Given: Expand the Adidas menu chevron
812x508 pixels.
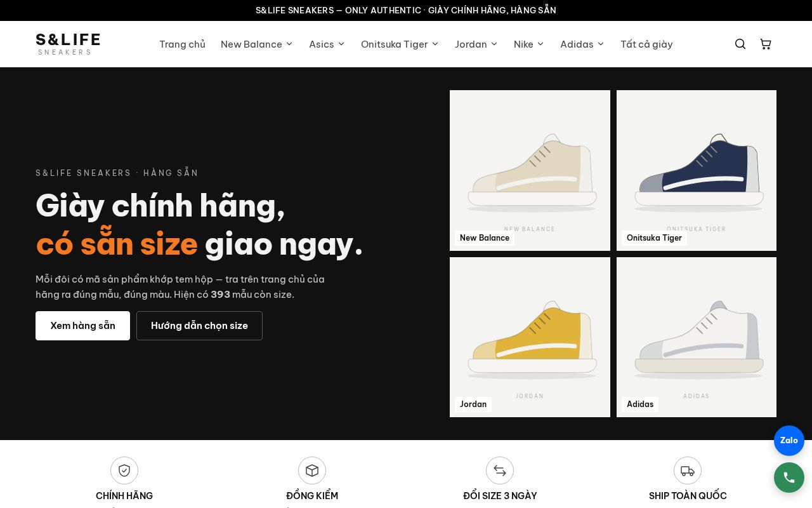Looking at the screenshot, I should coord(601,44).
